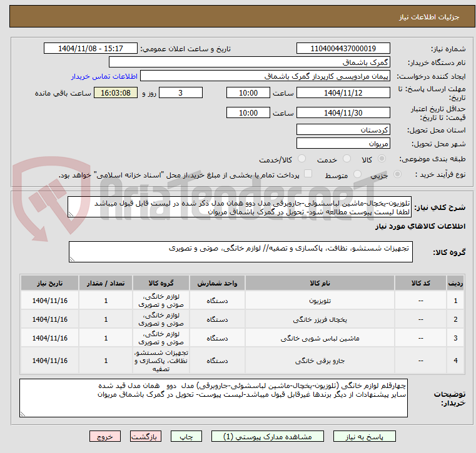Click the نام دستگاه خریدار field
Image resolution: width=476 pixels, height=453 pixels.
[x=249, y=62]
